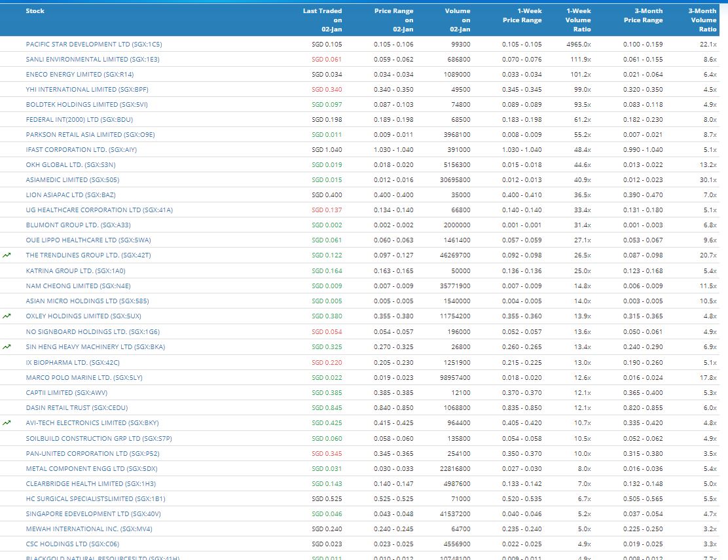
Task: Open CSC Holdings Ltd stock link
Action: pyautogui.click(x=73, y=544)
